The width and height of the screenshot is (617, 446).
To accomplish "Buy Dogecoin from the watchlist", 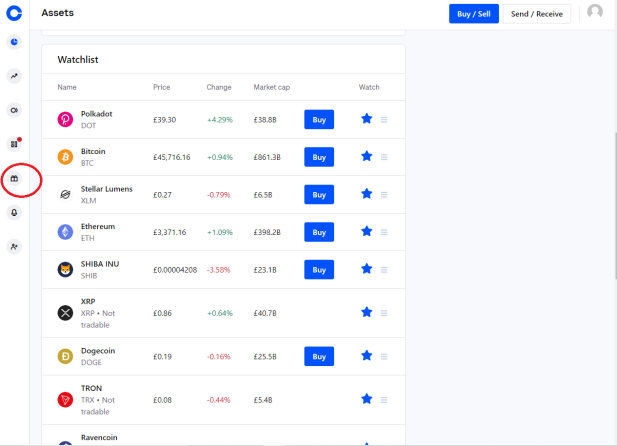I will (319, 356).
